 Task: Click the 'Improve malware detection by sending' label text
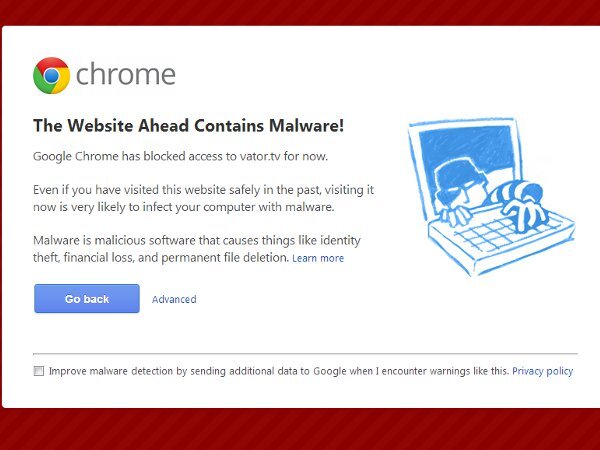coord(279,371)
